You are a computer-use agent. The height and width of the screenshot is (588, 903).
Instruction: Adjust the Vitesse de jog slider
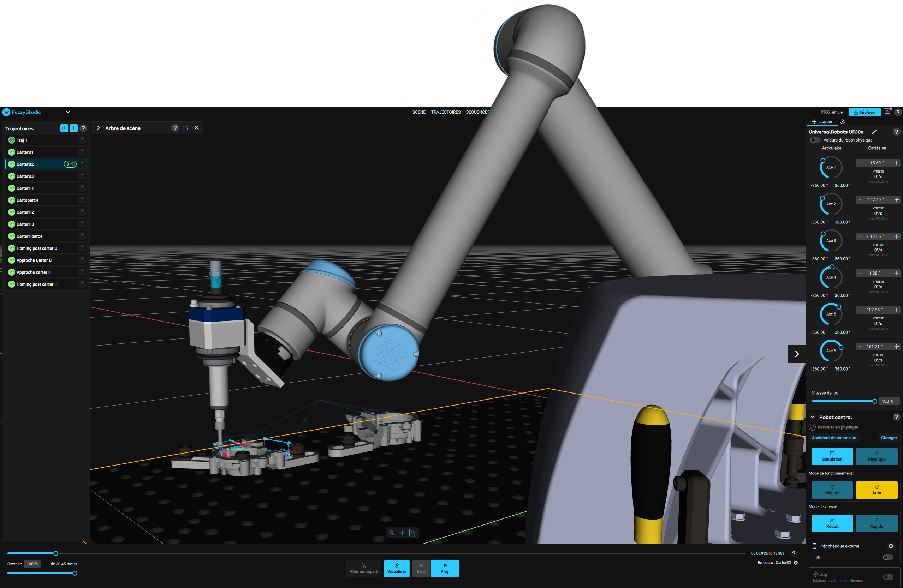coord(843,401)
